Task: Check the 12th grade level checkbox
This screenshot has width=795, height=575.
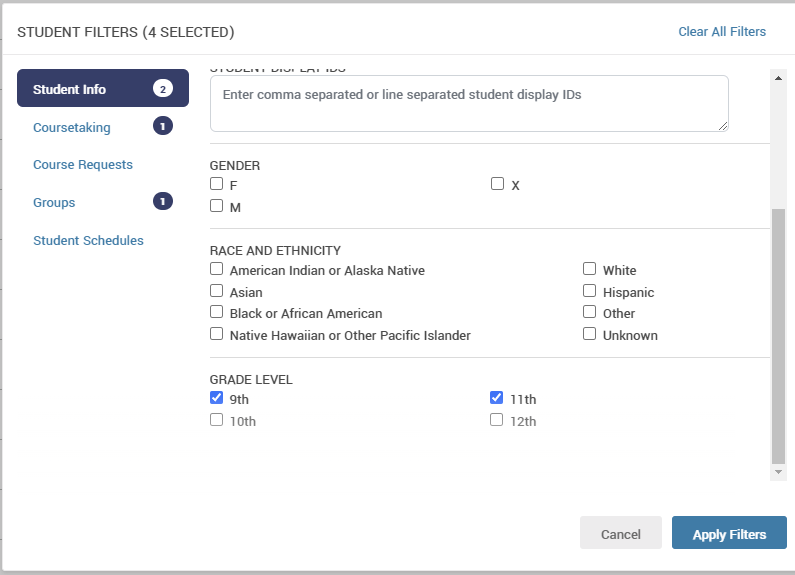Action: (497, 420)
